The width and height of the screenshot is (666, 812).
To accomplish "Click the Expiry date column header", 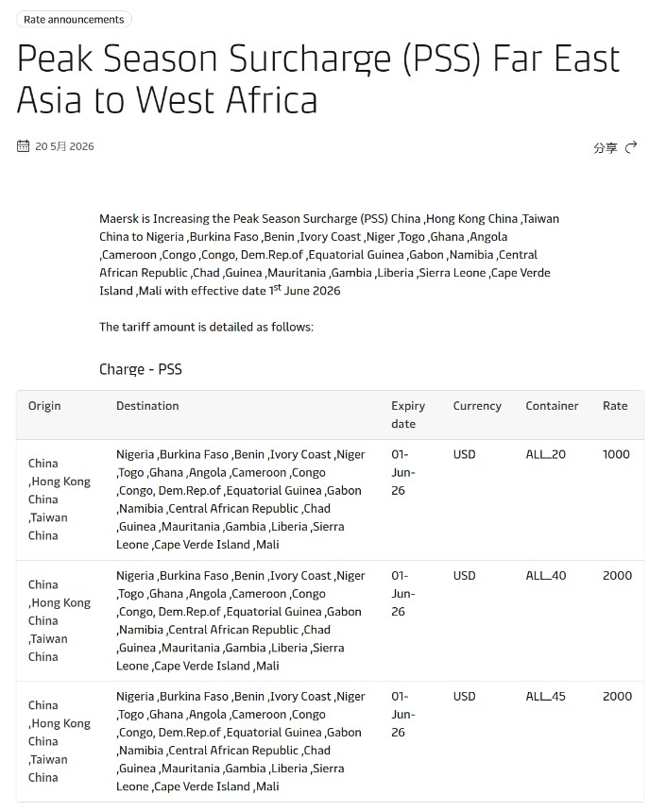I will (x=408, y=414).
